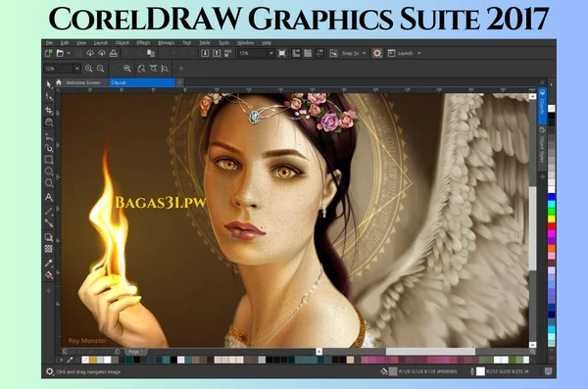Select the Pan hand tool
588x389 pixels.
(48, 122)
